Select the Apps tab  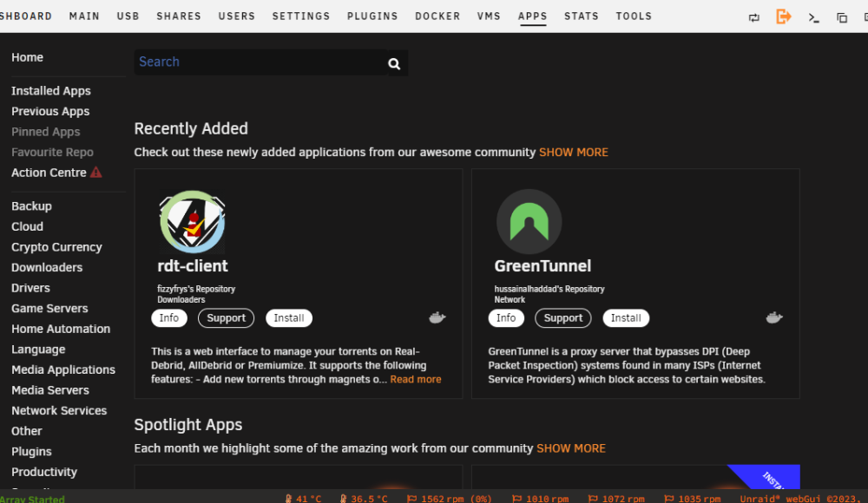click(x=533, y=16)
